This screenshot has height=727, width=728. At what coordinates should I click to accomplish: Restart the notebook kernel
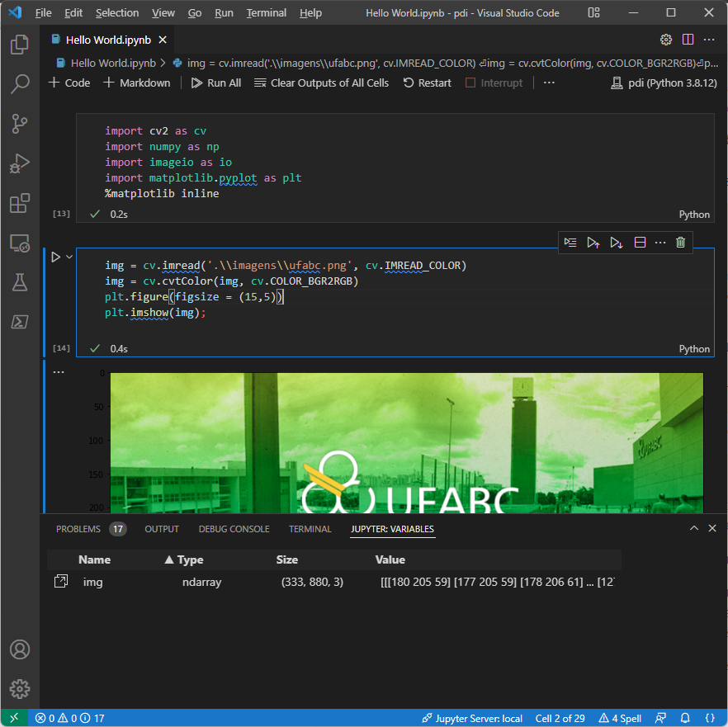(428, 83)
